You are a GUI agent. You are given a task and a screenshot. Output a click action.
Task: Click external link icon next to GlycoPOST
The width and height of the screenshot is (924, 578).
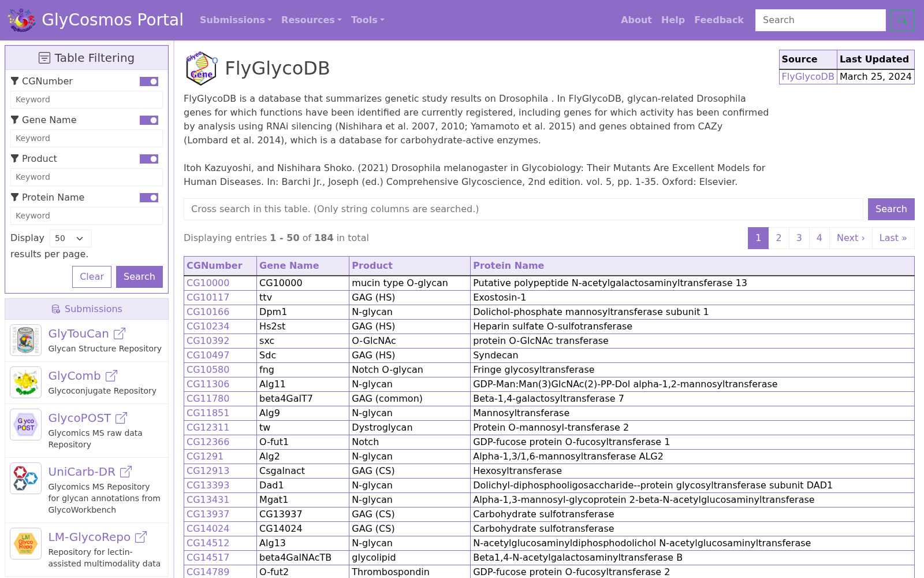click(121, 418)
